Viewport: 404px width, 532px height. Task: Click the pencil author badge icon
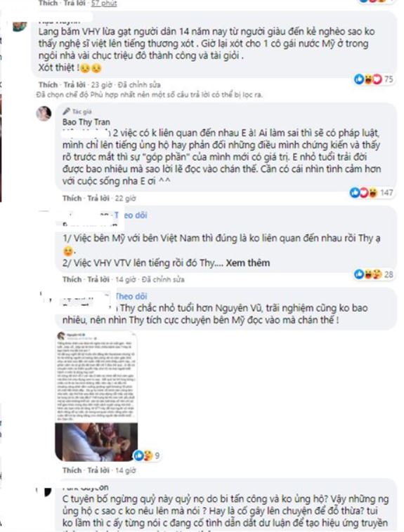[66, 112]
